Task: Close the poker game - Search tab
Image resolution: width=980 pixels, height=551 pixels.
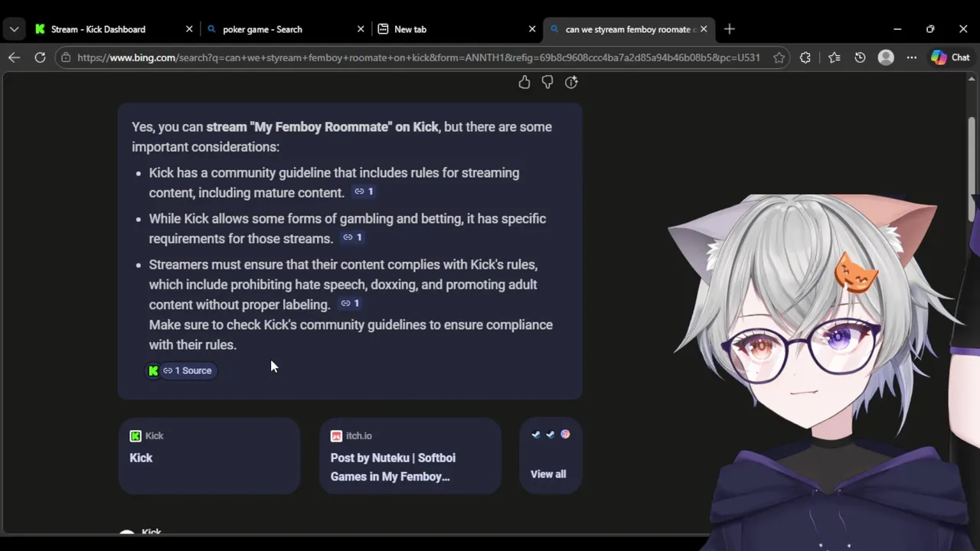Action: (361, 29)
